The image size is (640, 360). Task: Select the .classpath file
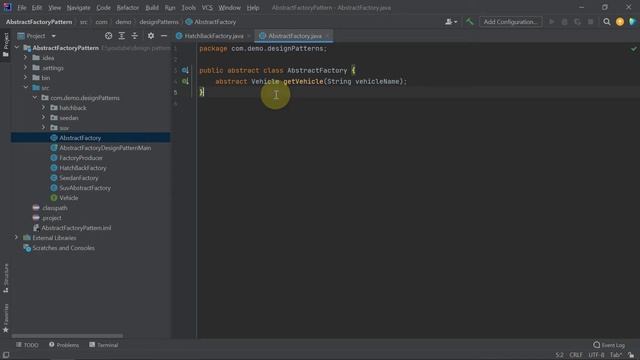(55, 208)
